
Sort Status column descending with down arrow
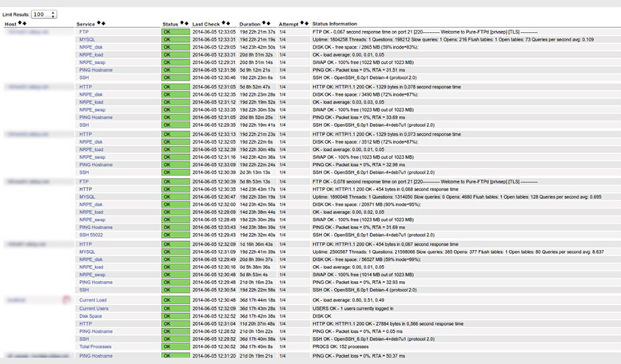click(187, 24)
